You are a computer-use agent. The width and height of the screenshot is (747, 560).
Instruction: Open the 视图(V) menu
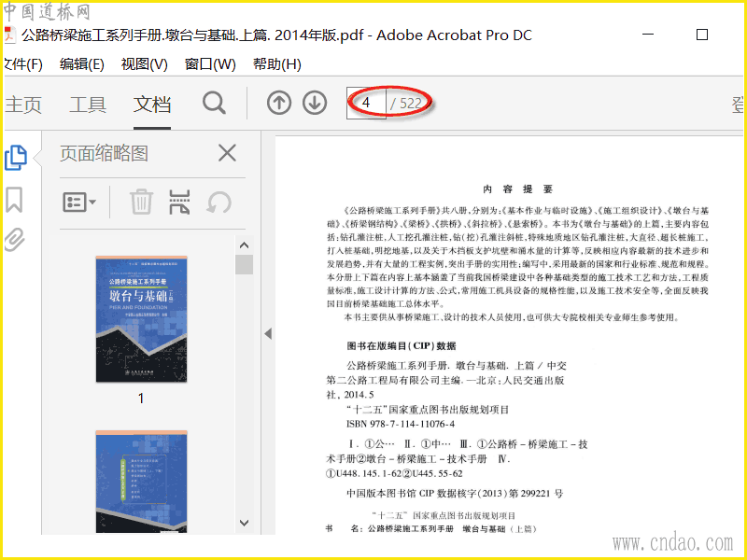pos(145,63)
